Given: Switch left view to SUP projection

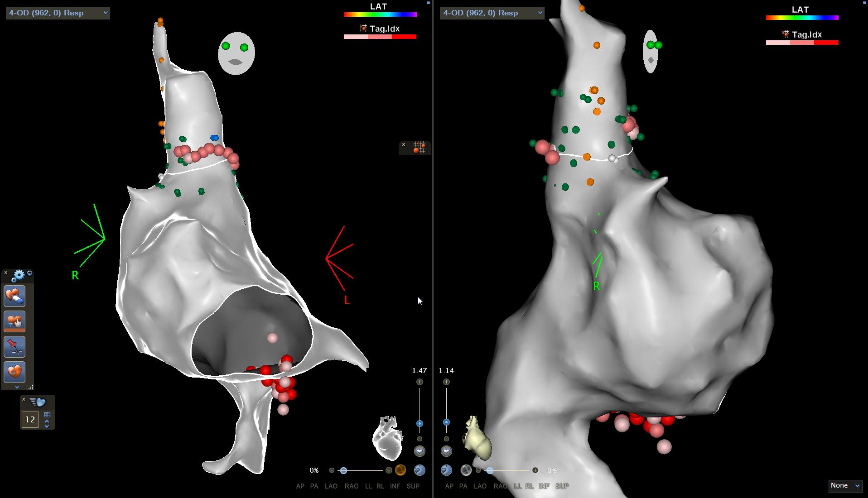Looking at the screenshot, I should [413, 486].
